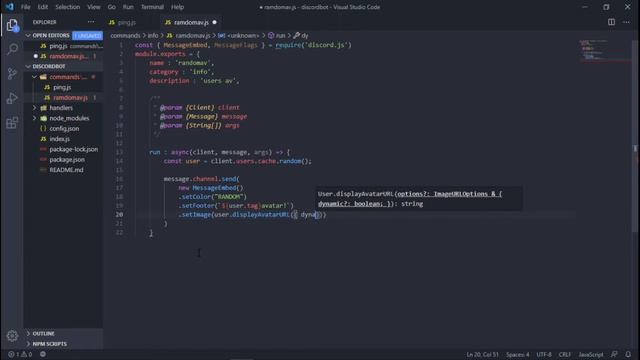The width and height of the screenshot is (640, 360).
Task: Click the status bar icon beside warnings count
Action: coord(43,354)
